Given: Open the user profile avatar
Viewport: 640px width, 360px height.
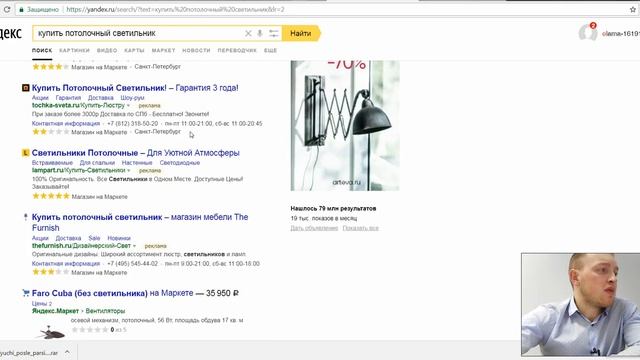Looking at the screenshot, I should coord(588,33).
